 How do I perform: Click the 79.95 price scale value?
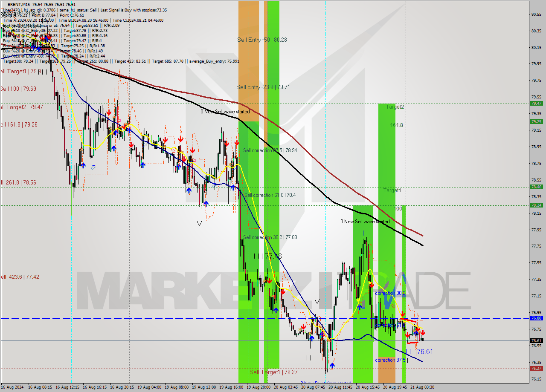[x=536, y=64]
